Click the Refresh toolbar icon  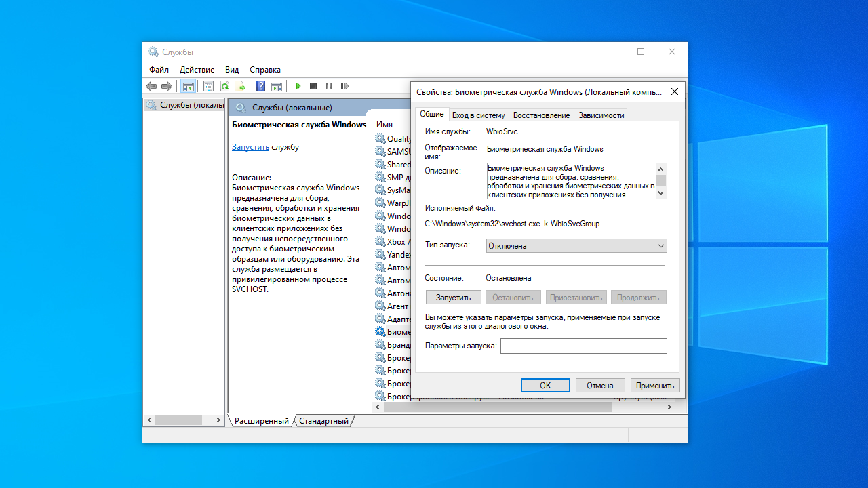[224, 86]
